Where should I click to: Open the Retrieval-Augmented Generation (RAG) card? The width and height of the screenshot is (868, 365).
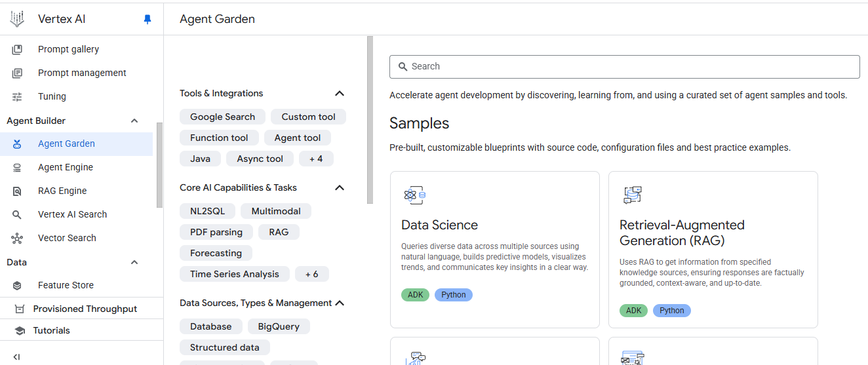(713, 250)
